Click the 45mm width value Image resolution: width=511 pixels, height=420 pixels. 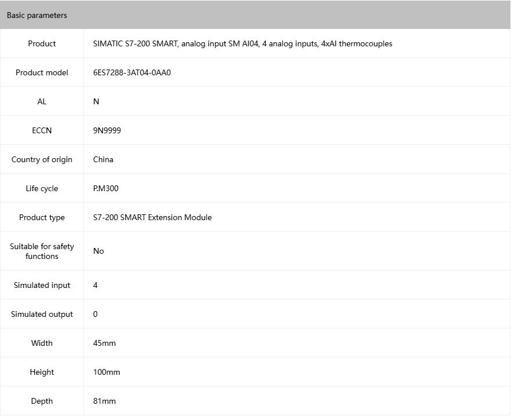pos(104,343)
